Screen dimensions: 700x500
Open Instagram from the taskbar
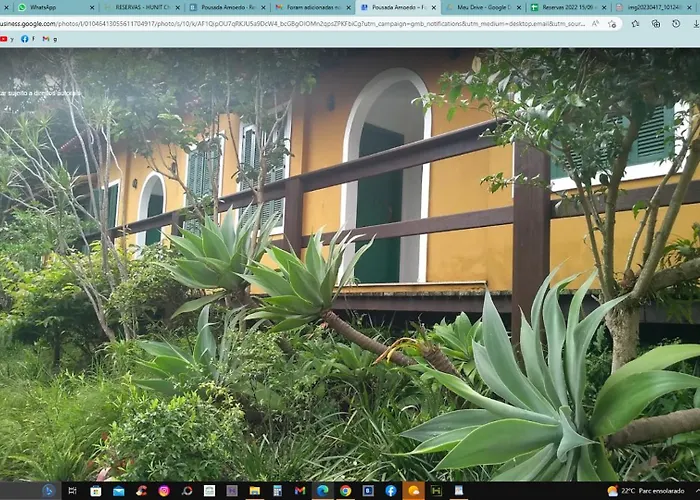pos(164,491)
